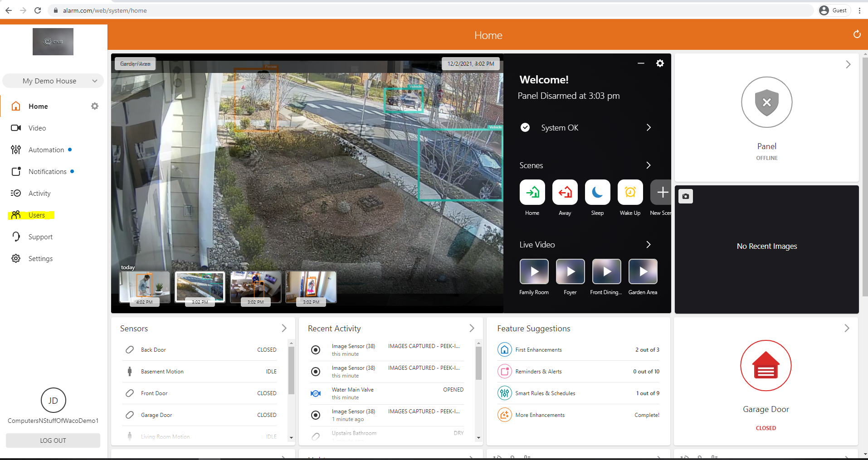868x460 pixels.
Task: Click the Home scene icon
Action: pyautogui.click(x=532, y=193)
